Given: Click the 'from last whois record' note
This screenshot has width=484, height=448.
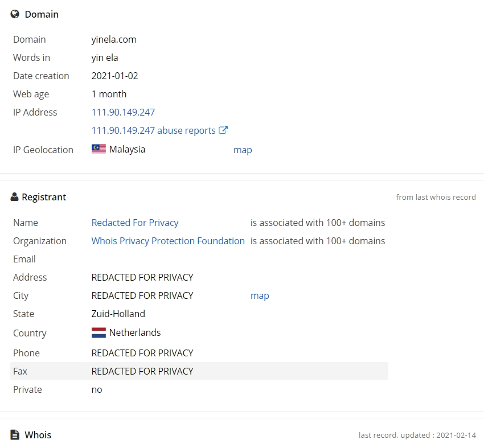Looking at the screenshot, I should (x=436, y=197).
